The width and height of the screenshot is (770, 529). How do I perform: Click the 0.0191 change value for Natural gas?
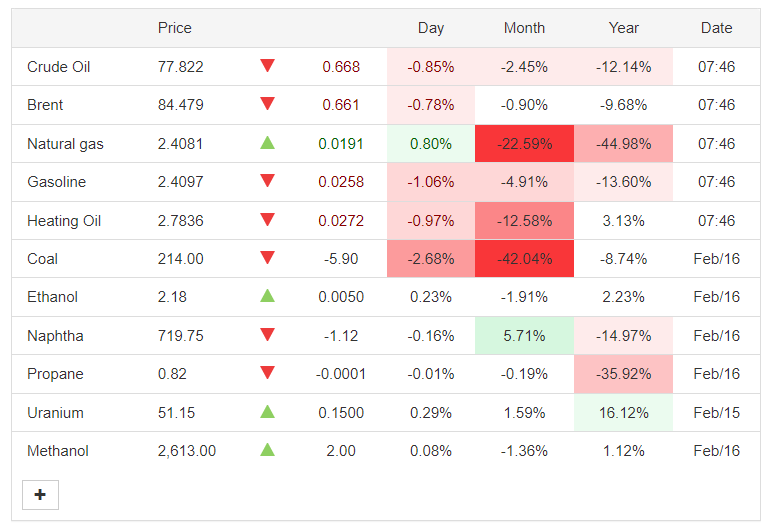[341, 144]
